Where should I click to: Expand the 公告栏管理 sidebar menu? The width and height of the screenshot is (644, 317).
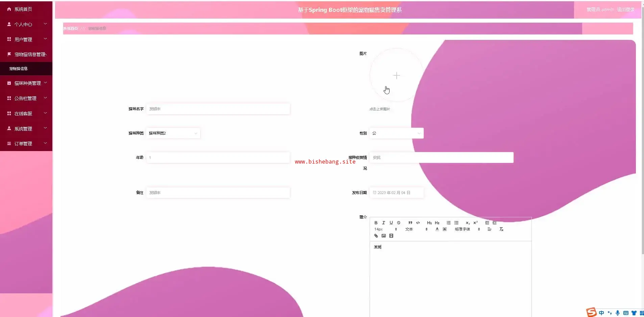coord(26,98)
